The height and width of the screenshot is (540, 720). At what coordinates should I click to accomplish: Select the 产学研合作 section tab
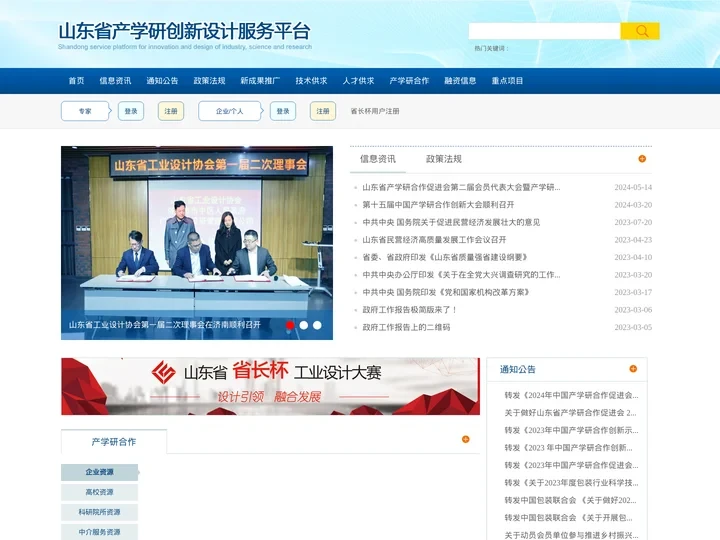click(114, 442)
